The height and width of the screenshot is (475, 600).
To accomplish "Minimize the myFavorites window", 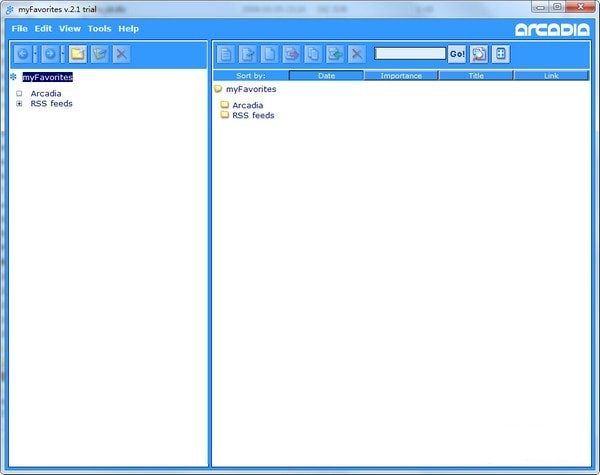I will (x=540, y=7).
